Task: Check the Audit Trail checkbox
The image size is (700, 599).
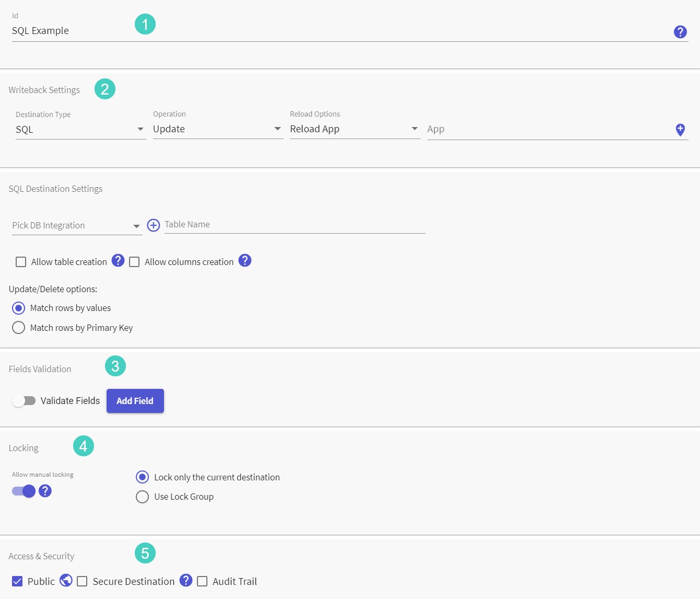Action: click(x=202, y=581)
